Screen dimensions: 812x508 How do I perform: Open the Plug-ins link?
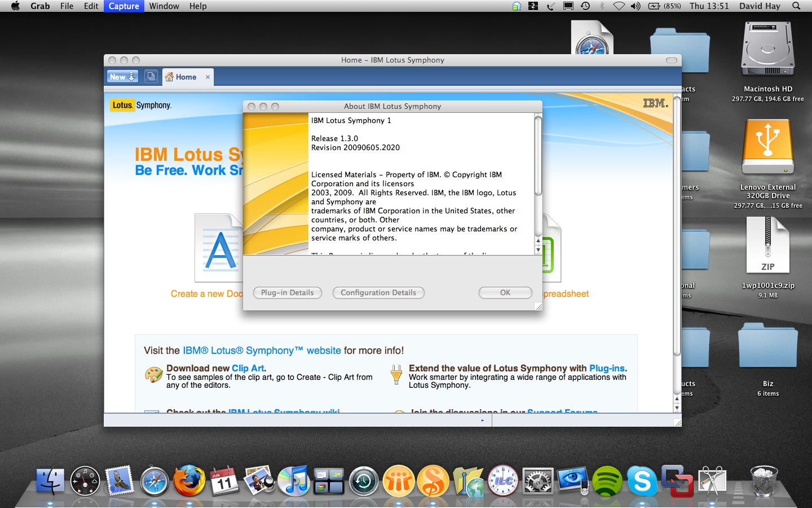click(x=607, y=368)
